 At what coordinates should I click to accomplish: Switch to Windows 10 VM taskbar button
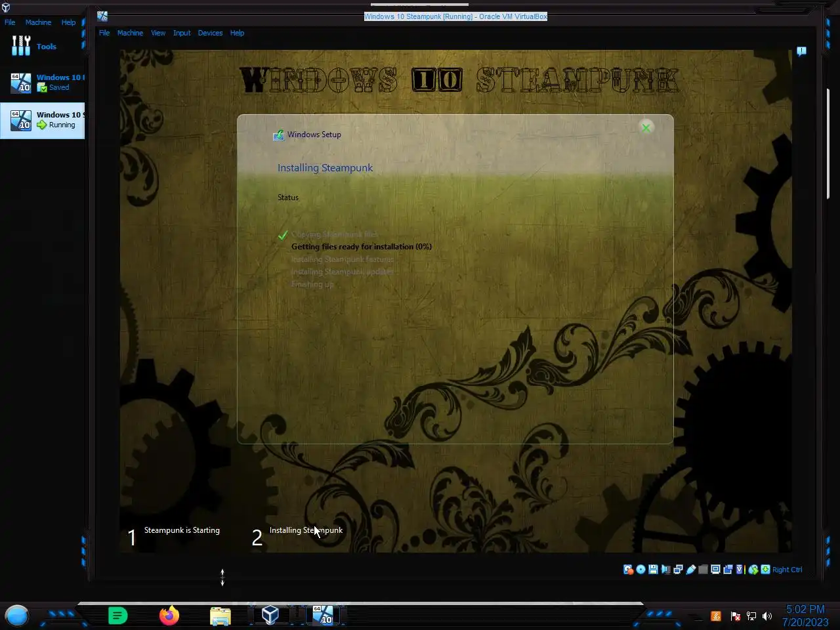[x=322, y=615]
